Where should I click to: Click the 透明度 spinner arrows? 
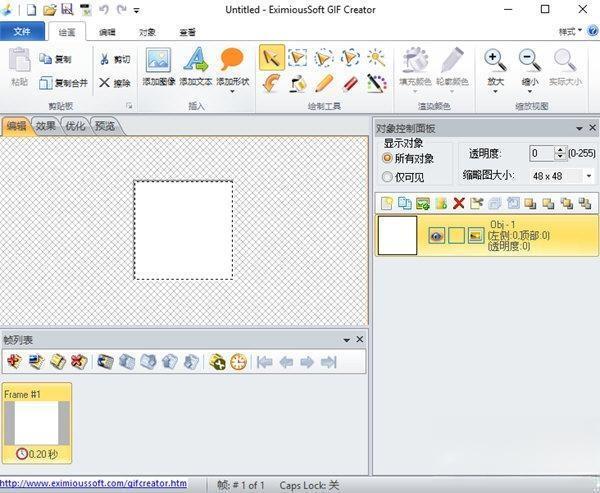pyautogui.click(x=560, y=153)
